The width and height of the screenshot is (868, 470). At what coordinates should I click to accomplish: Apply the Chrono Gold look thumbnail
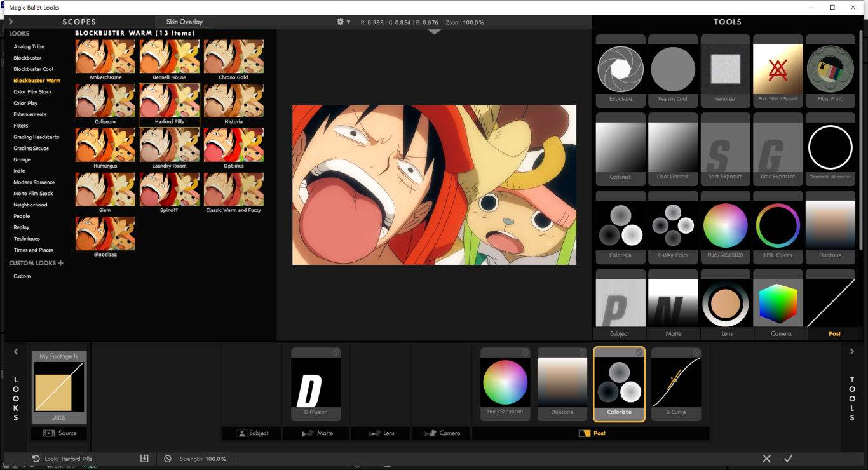(233, 57)
